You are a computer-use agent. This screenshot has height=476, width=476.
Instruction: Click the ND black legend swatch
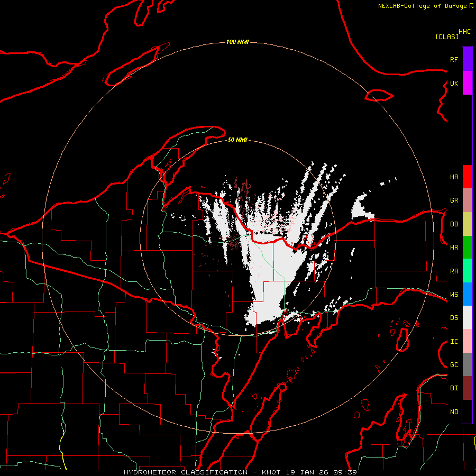pos(467,411)
